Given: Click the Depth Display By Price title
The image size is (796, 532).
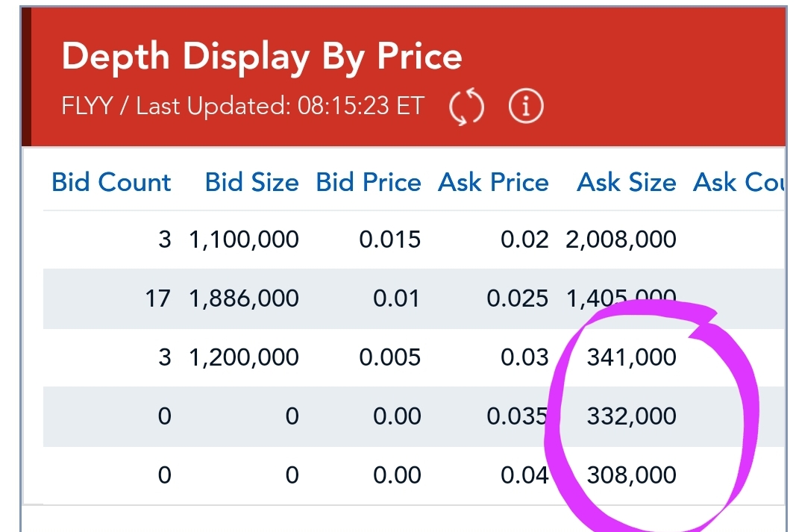Looking at the screenshot, I should (x=262, y=57).
